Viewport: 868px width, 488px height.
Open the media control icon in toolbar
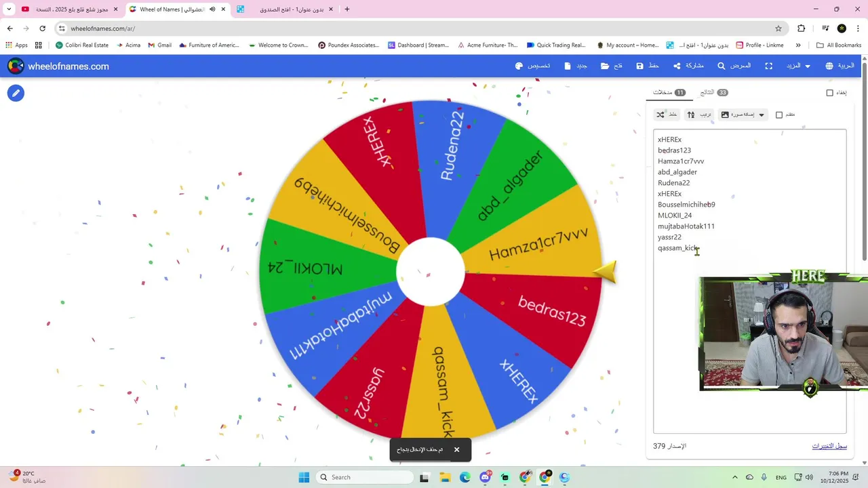pyautogui.click(x=825, y=28)
